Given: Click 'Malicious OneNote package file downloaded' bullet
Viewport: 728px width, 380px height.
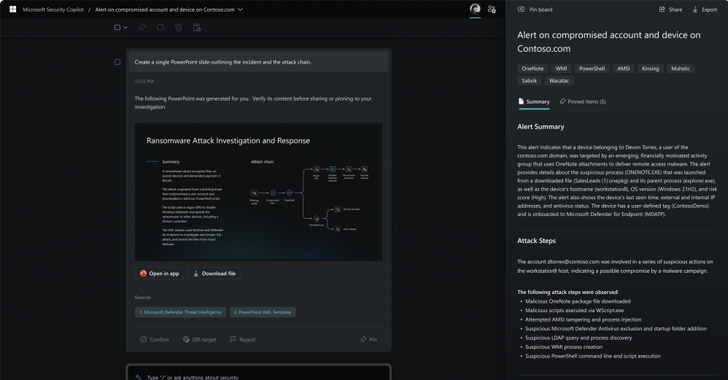Looking at the screenshot, I should pyautogui.click(x=578, y=301).
